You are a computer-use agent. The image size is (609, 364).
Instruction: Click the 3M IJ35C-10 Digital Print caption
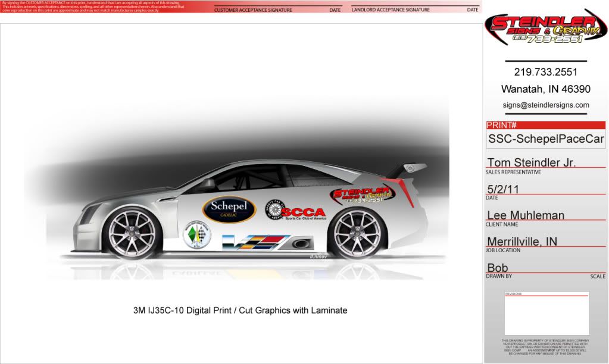(x=240, y=310)
